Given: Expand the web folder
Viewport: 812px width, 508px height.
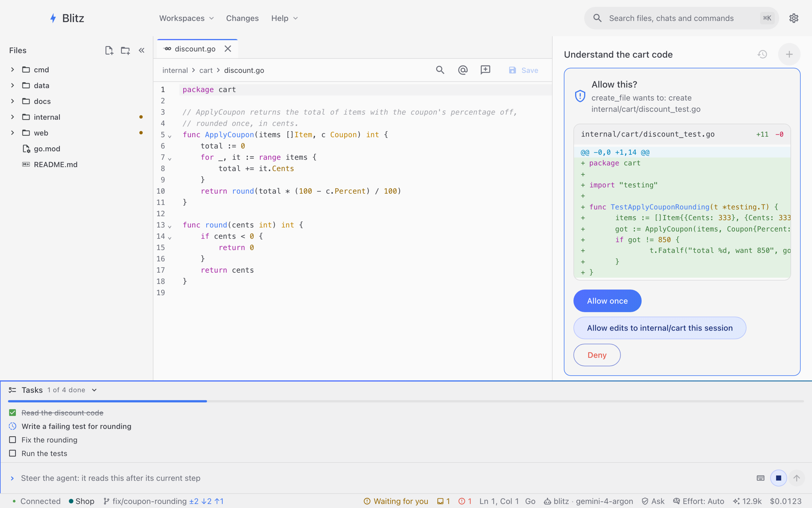Looking at the screenshot, I should pos(13,133).
